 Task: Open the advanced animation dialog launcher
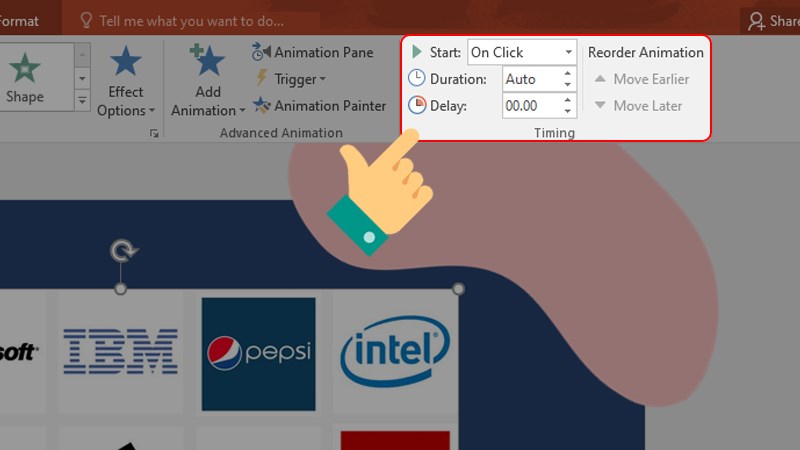click(x=154, y=133)
